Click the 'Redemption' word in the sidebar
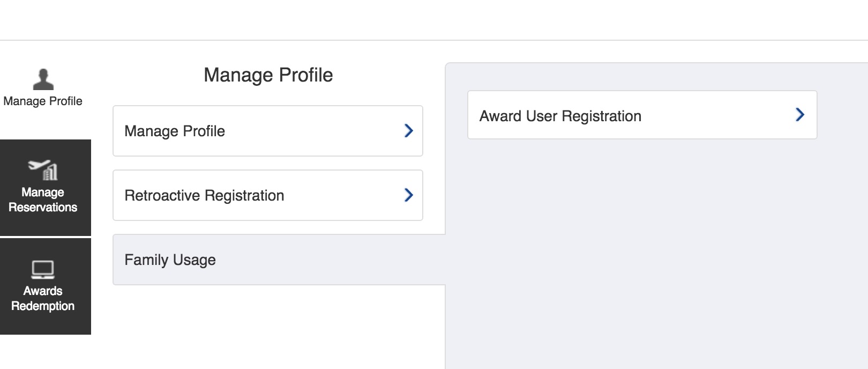Image resolution: width=868 pixels, height=369 pixels. pos(43,306)
